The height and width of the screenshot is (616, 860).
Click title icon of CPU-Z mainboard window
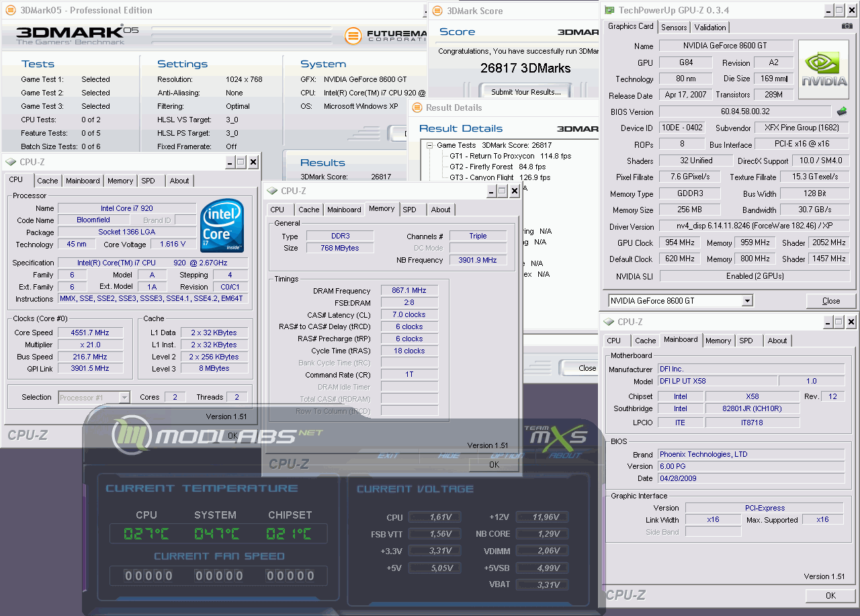[x=609, y=322]
